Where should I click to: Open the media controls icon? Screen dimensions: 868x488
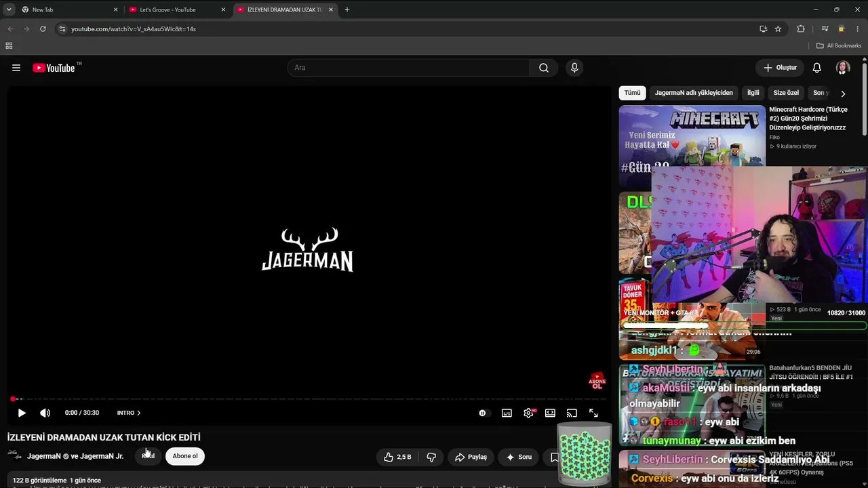click(x=825, y=29)
